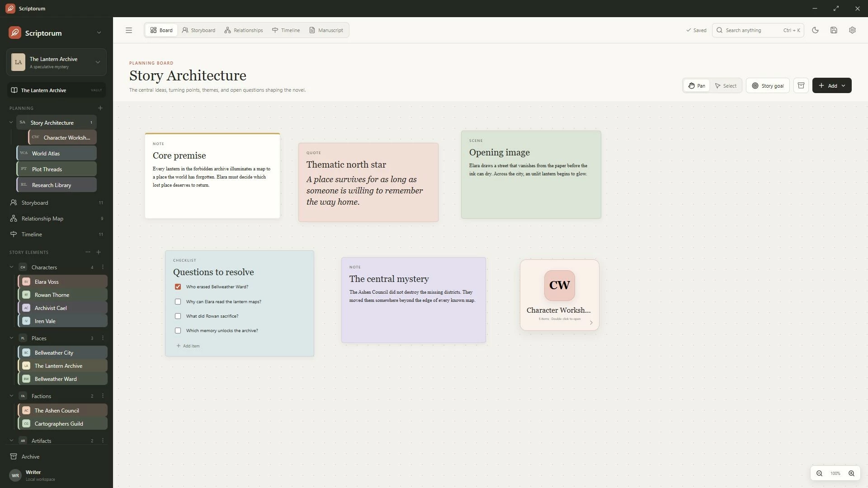Switch to the Relationships tab
Image resolution: width=868 pixels, height=488 pixels.
[x=244, y=30]
